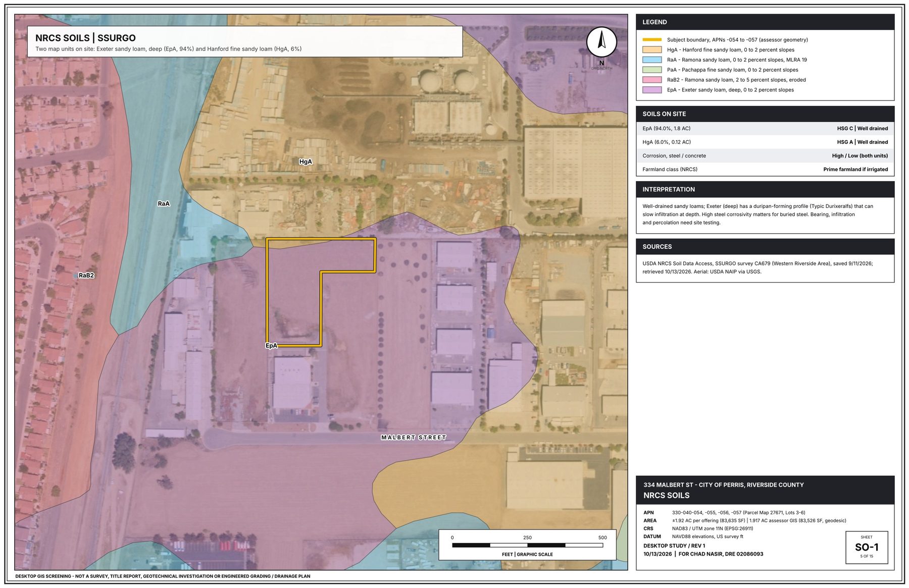Click the 'HSG A | Well drained' value

click(x=862, y=142)
